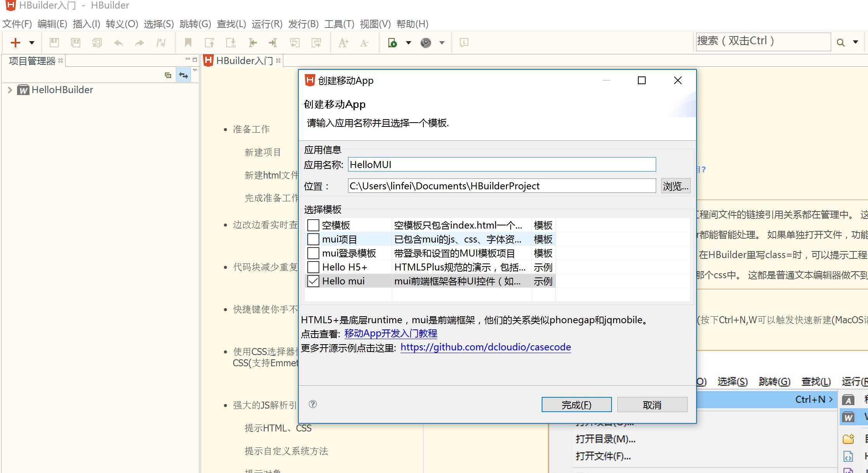Click the browser preview globe icon
This screenshot has width=868, height=473.
pyautogui.click(x=426, y=43)
